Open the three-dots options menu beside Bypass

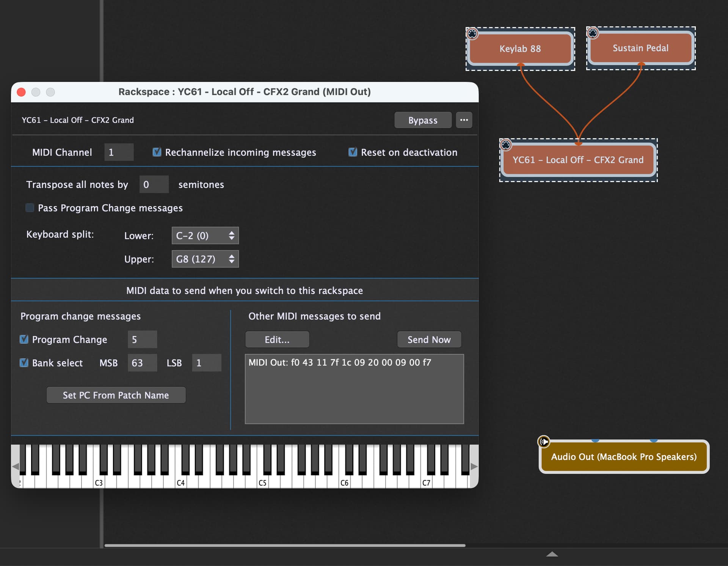(x=464, y=120)
